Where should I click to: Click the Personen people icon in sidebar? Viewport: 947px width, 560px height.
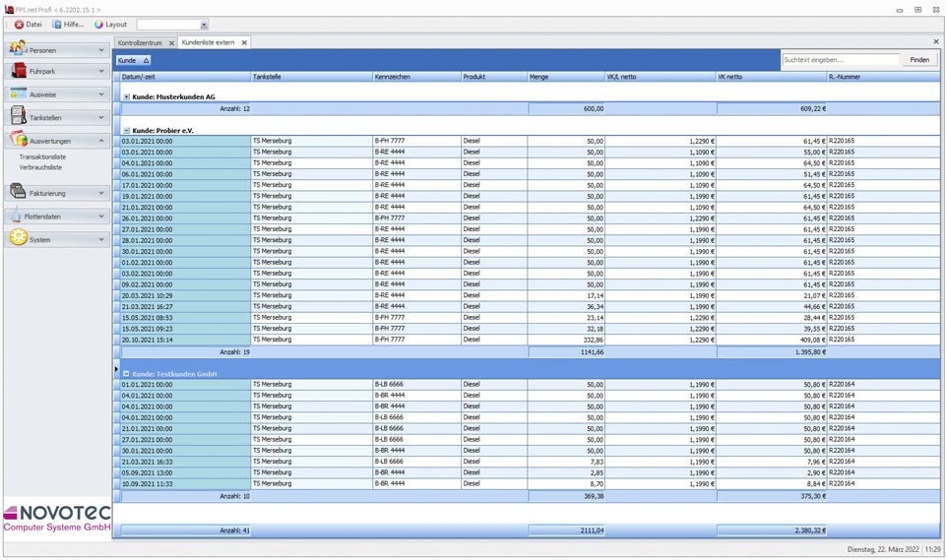tap(18, 48)
